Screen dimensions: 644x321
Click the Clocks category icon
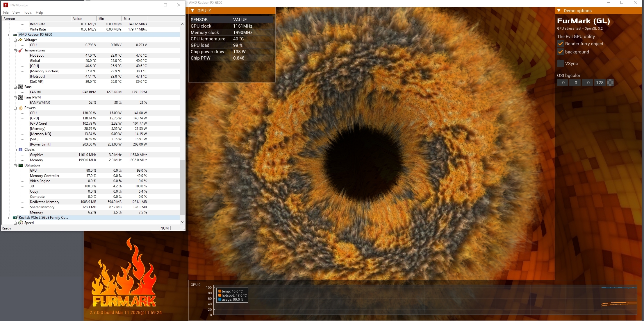click(x=21, y=150)
